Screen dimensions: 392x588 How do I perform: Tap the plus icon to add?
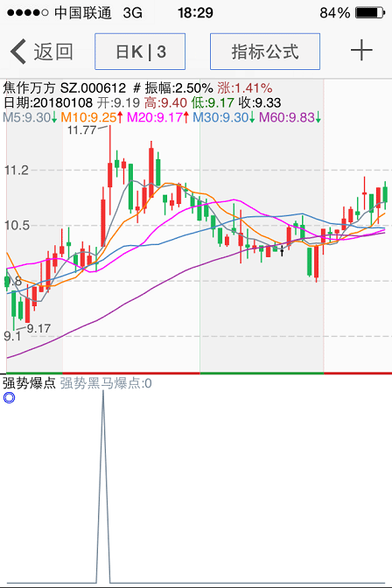point(361,51)
